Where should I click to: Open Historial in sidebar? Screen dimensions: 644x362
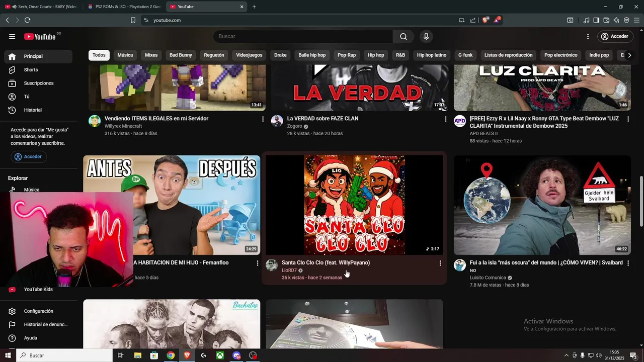click(x=38, y=110)
